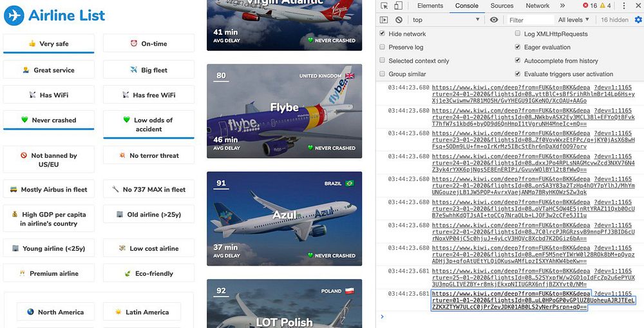Open the highlighted kiwi.com link dated 01-01-2020
644x328 pixels.
click(533, 300)
